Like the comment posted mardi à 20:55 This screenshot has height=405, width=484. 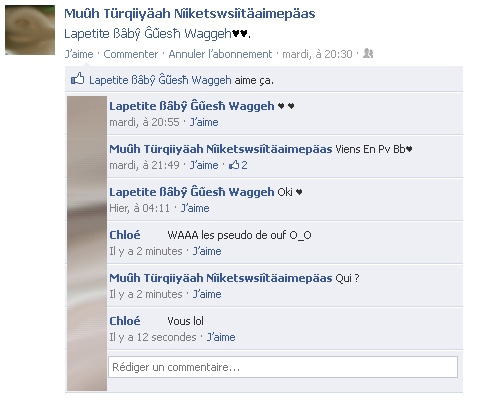point(204,122)
